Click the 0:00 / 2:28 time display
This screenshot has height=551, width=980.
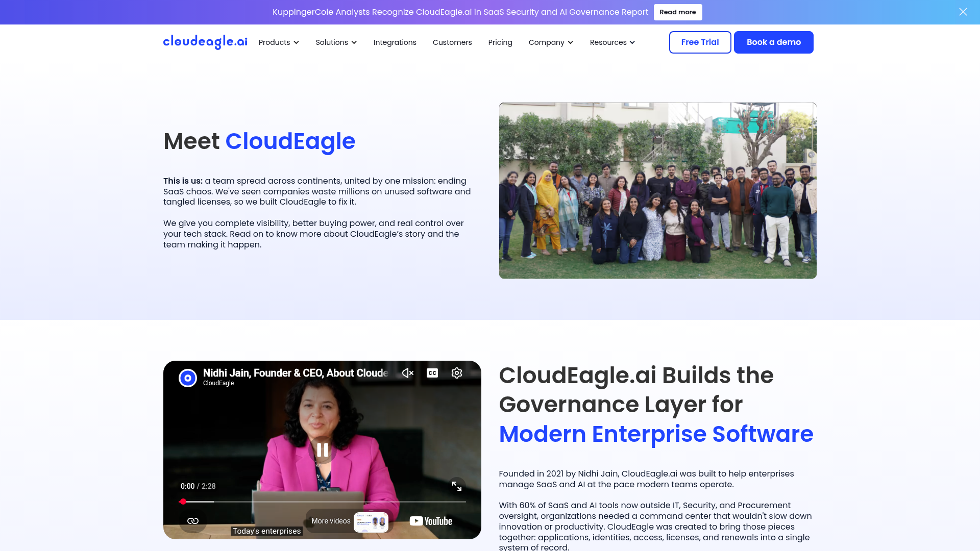tap(198, 486)
